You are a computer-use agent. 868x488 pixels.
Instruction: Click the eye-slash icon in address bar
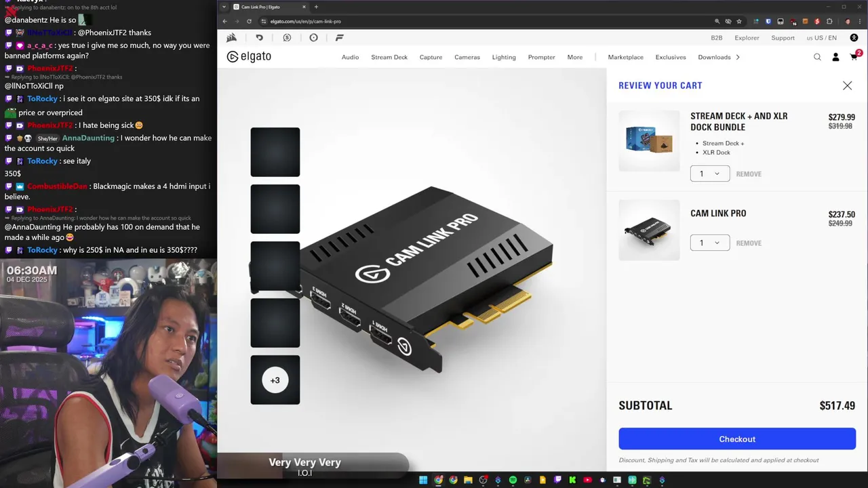[728, 21]
